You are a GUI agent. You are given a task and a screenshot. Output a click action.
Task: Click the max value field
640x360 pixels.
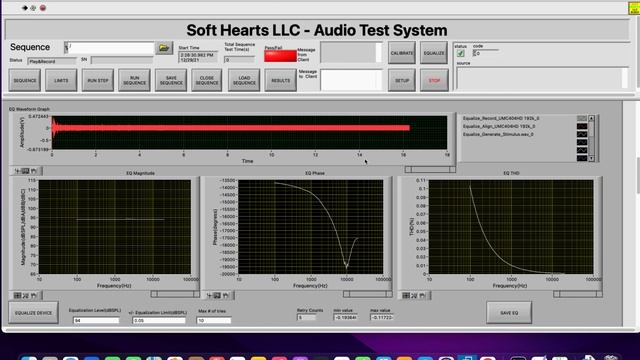click(382, 317)
